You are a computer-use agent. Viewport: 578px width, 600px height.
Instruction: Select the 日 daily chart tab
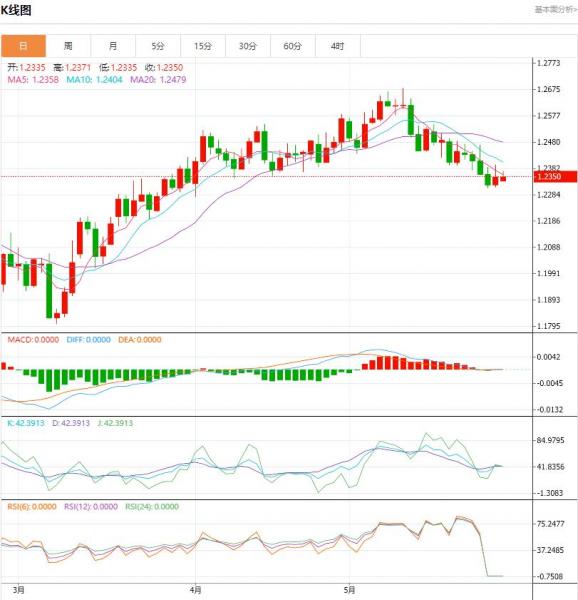click(23, 46)
